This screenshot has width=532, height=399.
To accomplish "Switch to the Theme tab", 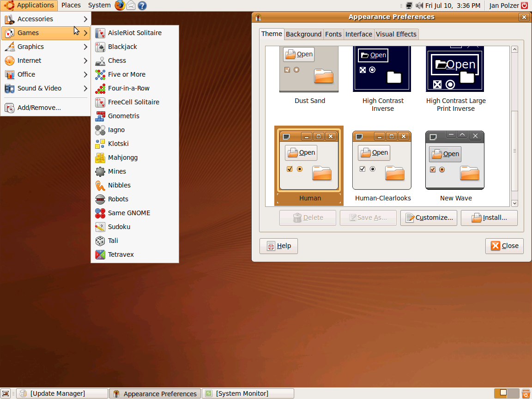I will [272, 34].
